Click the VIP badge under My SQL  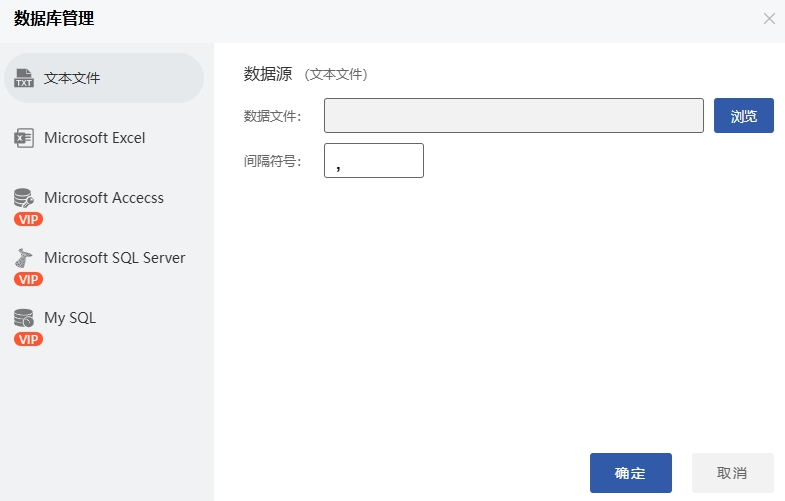coord(28,339)
